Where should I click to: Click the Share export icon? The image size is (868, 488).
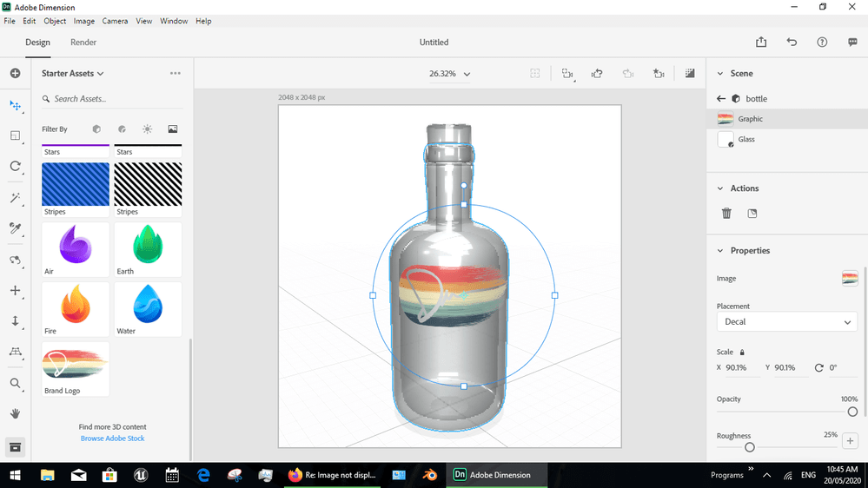click(x=761, y=43)
